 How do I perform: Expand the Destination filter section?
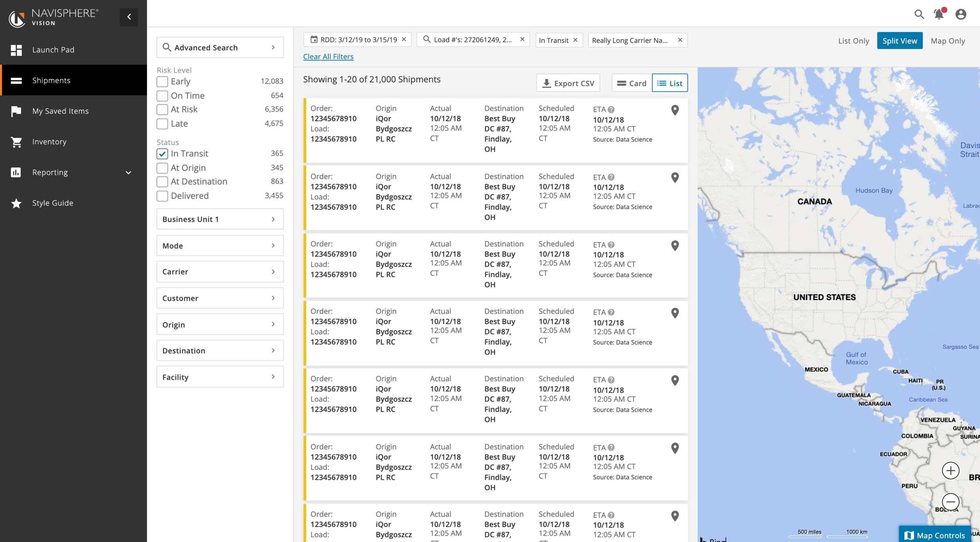click(x=220, y=351)
